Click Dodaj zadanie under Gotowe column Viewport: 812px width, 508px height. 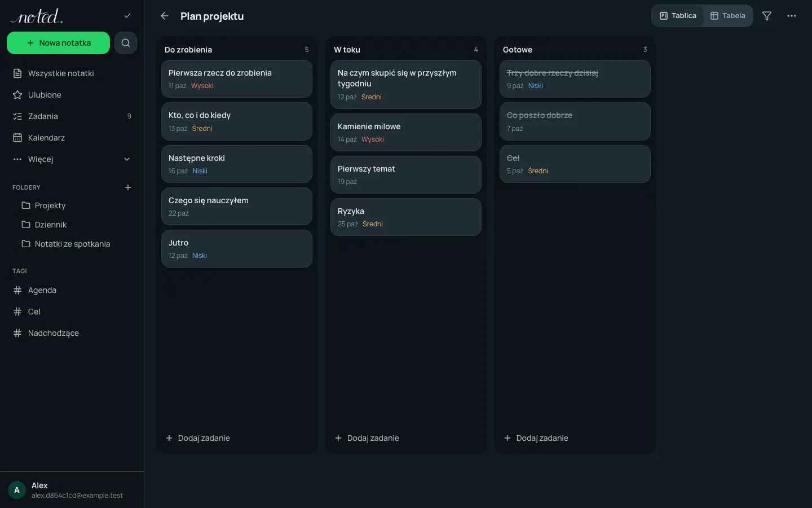pyautogui.click(x=536, y=438)
